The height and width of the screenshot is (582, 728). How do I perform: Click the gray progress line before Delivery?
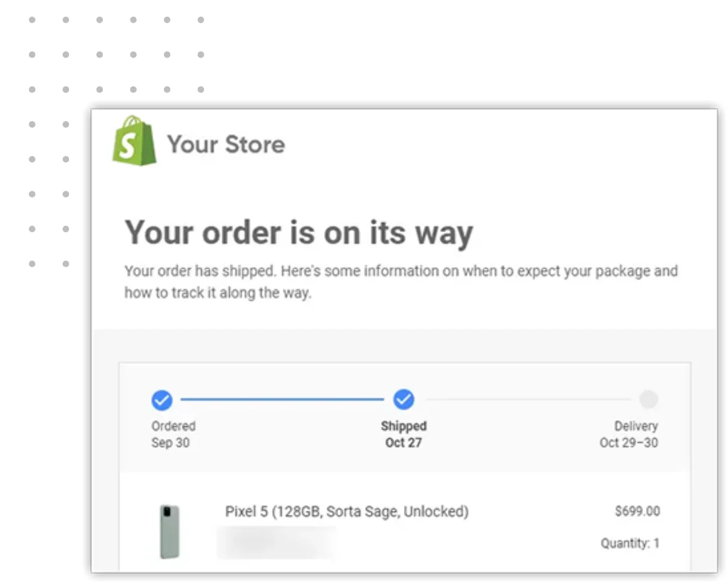[x=528, y=399]
